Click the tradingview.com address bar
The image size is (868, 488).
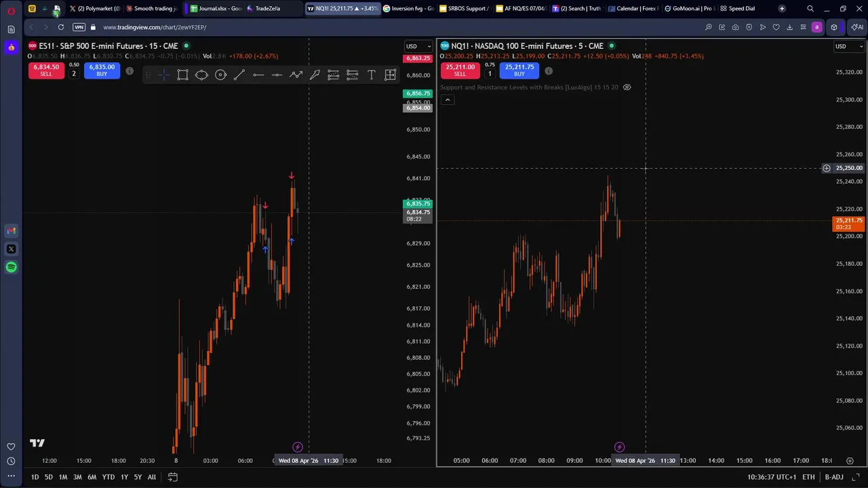[x=155, y=27]
